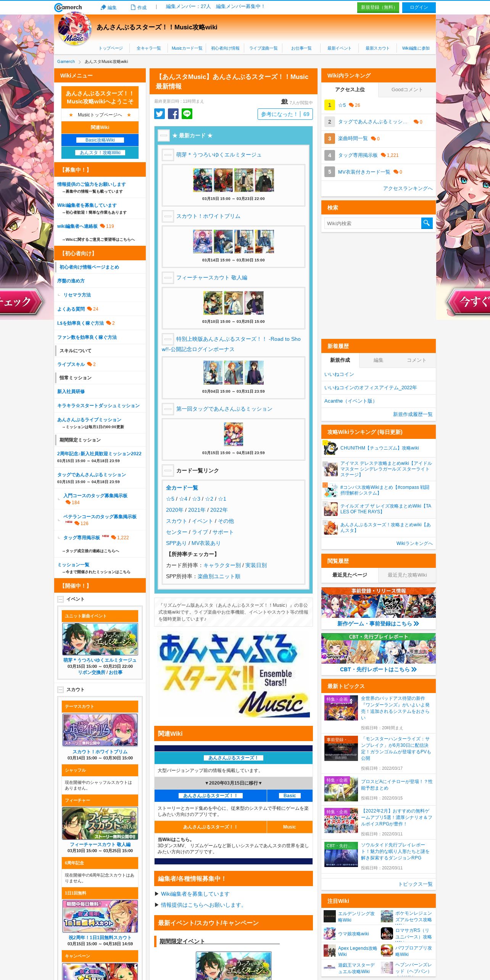490x980 pixels.
Task: Open the ロマサガRS wiki icon
Action: [x=387, y=933]
